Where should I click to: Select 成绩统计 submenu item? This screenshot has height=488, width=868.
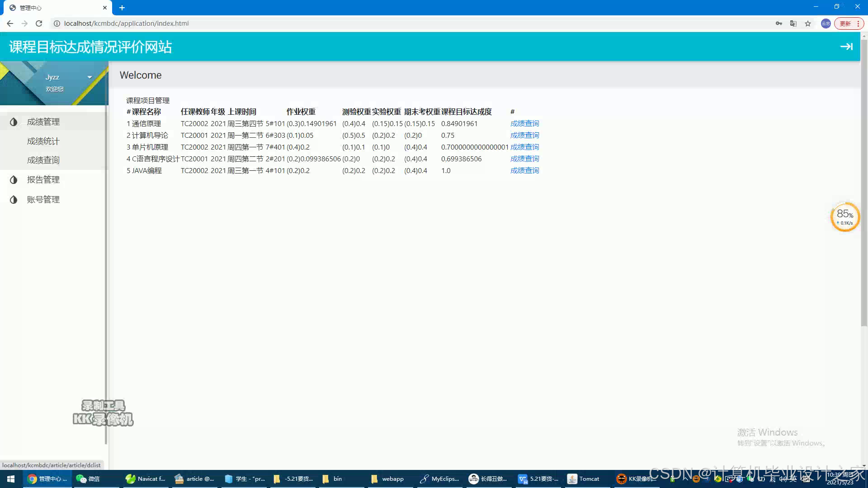pos(43,141)
